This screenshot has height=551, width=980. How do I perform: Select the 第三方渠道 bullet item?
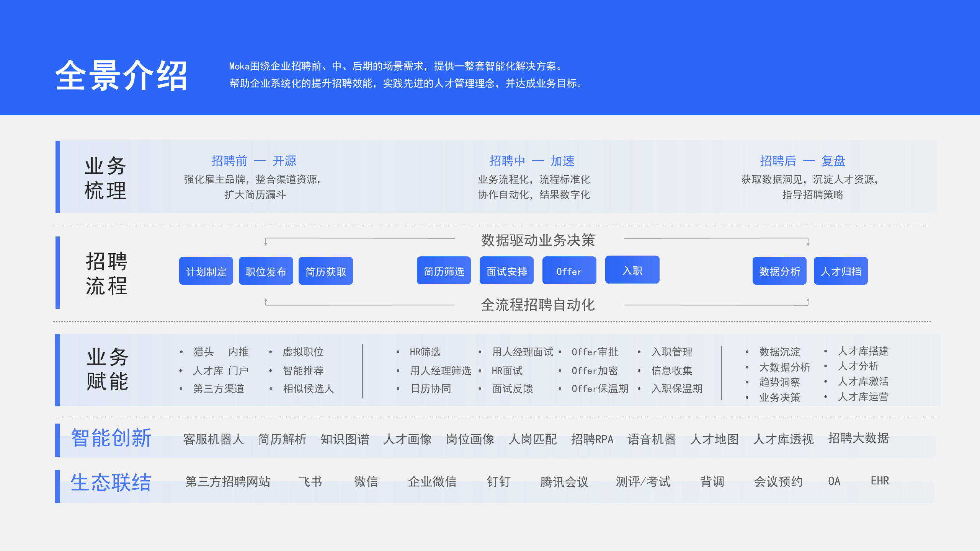click(x=219, y=389)
